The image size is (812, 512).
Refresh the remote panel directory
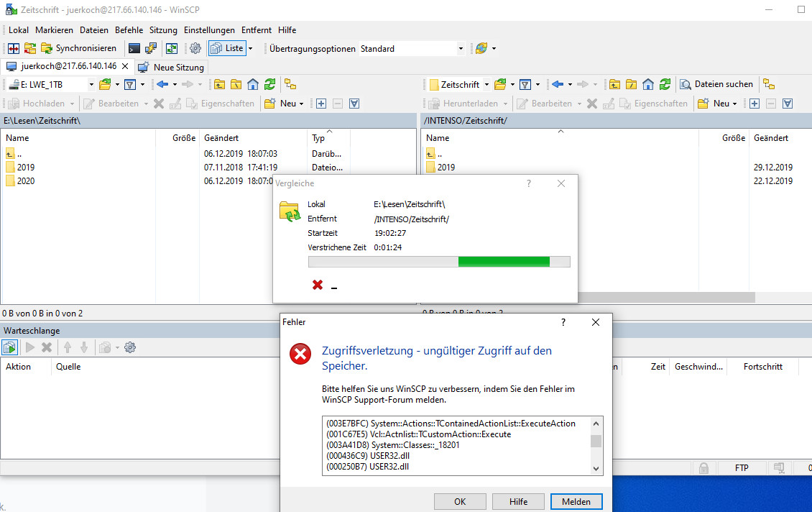point(665,84)
